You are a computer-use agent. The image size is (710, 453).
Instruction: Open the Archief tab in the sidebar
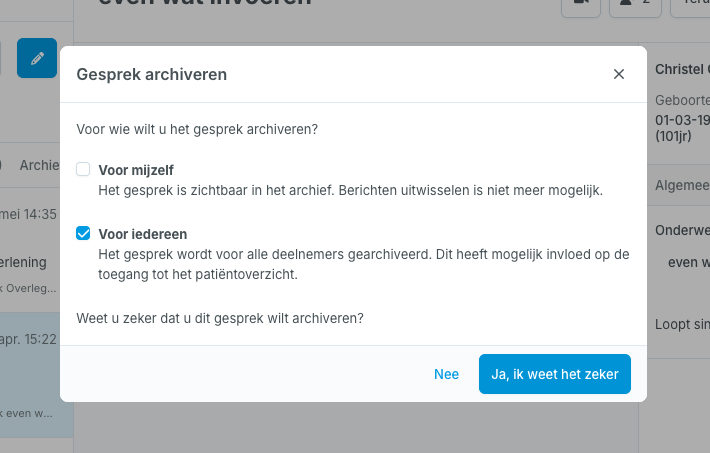(x=39, y=165)
